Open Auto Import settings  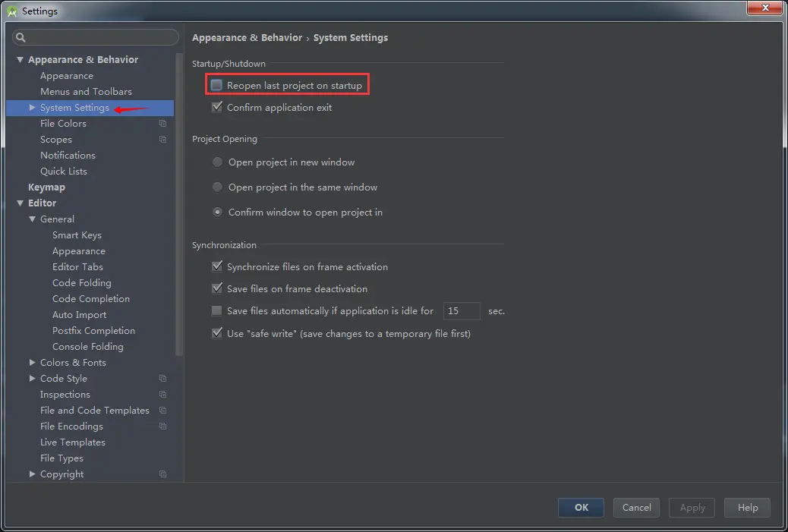pyautogui.click(x=80, y=314)
